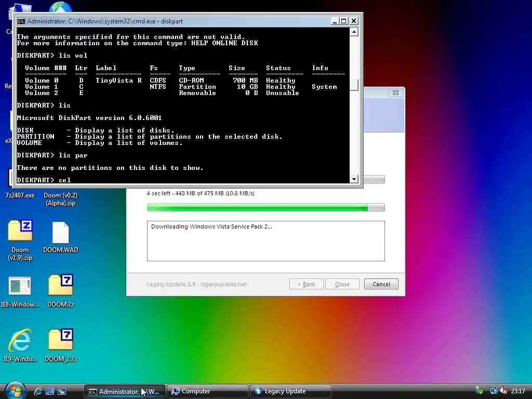
Task: Minimize the diskpart cmd window
Action: point(335,21)
